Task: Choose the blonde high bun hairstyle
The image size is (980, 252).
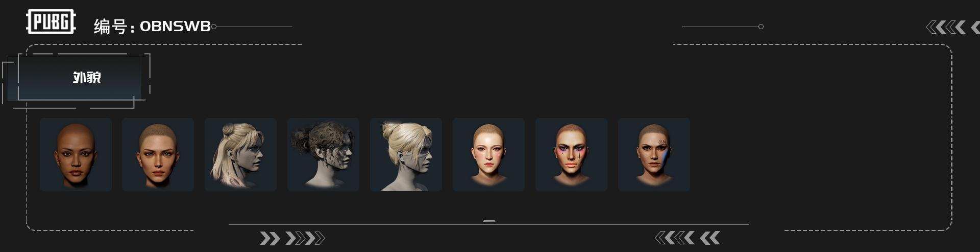Action: pyautogui.click(x=406, y=154)
